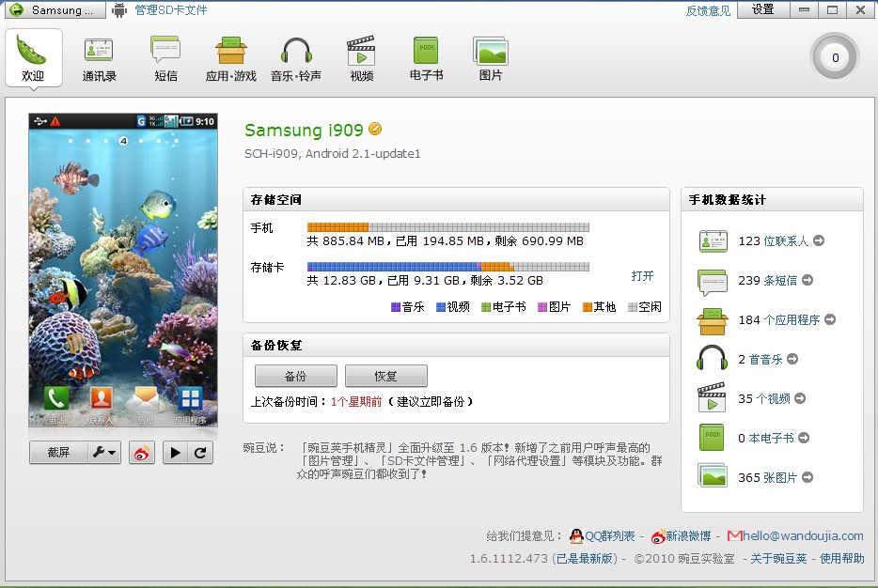The height and width of the screenshot is (588, 878).
Task: Click the Samsung device tab in title bar
Action: (x=55, y=10)
